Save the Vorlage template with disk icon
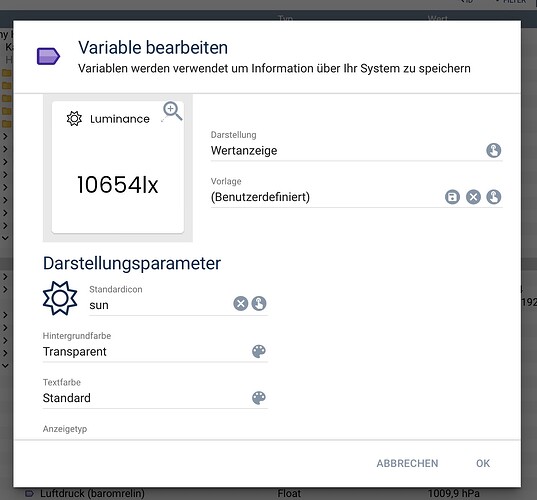The width and height of the screenshot is (537, 500). point(452,197)
